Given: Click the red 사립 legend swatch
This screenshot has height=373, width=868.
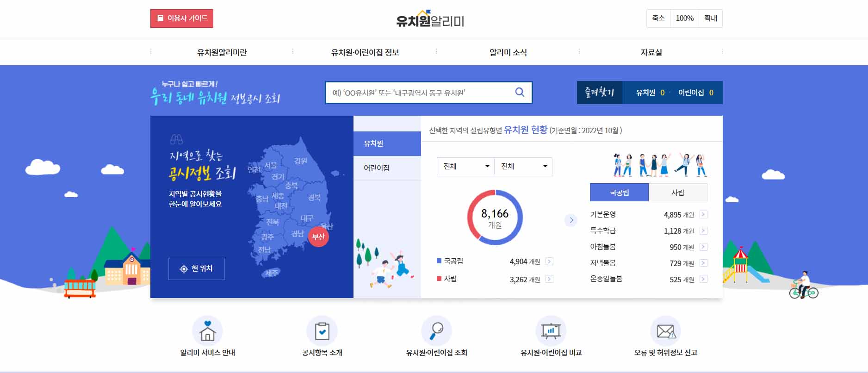Looking at the screenshot, I should pos(439,279).
